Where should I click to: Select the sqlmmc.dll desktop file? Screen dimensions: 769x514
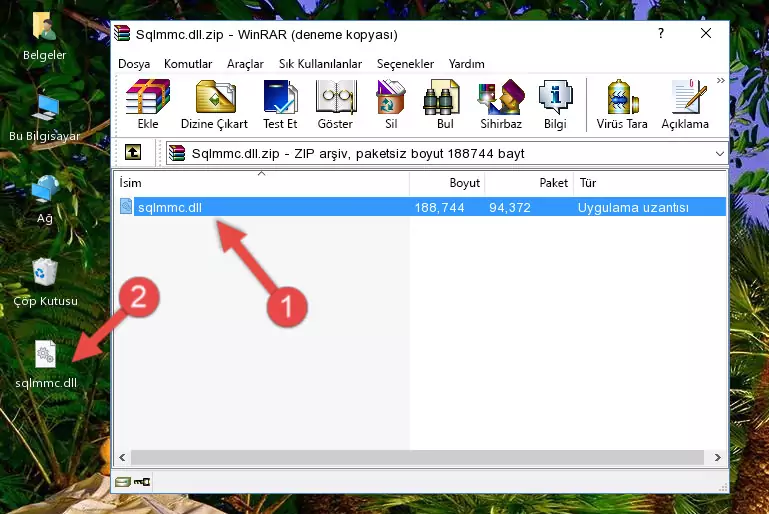(46, 364)
